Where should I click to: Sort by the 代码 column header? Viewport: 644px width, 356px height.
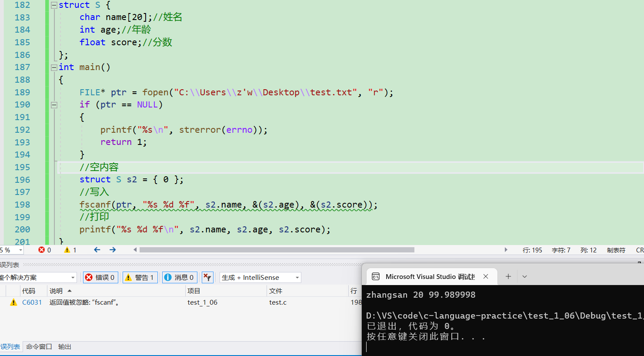tap(29, 291)
